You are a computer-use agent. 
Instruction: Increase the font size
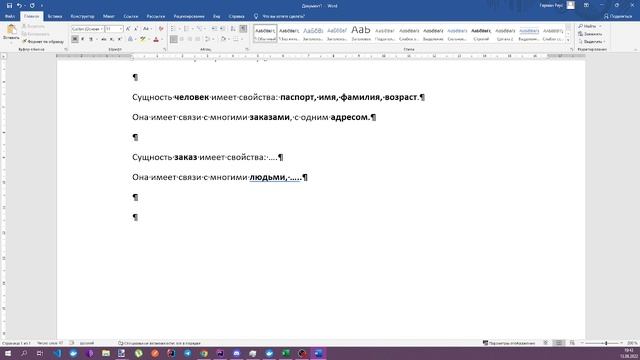(128, 29)
